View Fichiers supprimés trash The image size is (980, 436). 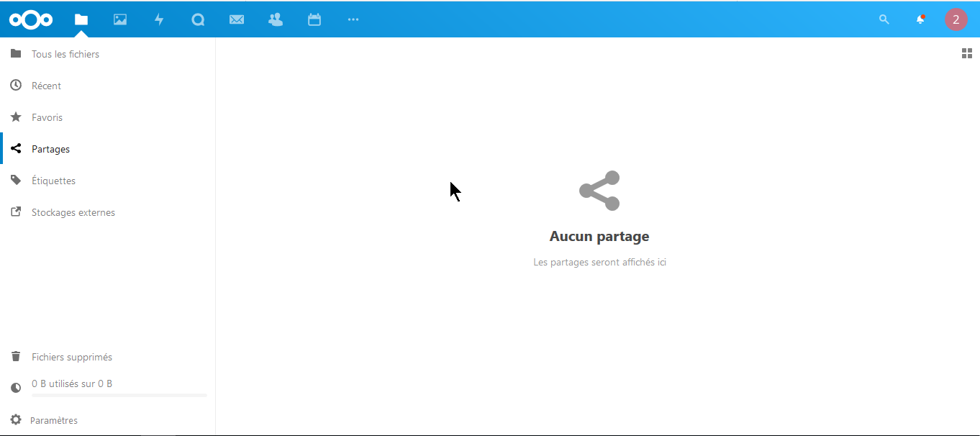[71, 357]
